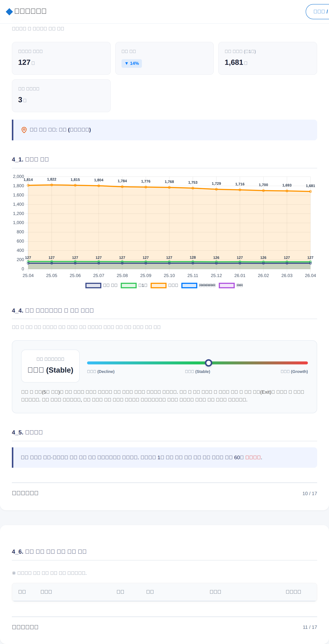This screenshot has width=329, height=644.
Task: Click the 10 / 17 page indicator
Action: 310,493
